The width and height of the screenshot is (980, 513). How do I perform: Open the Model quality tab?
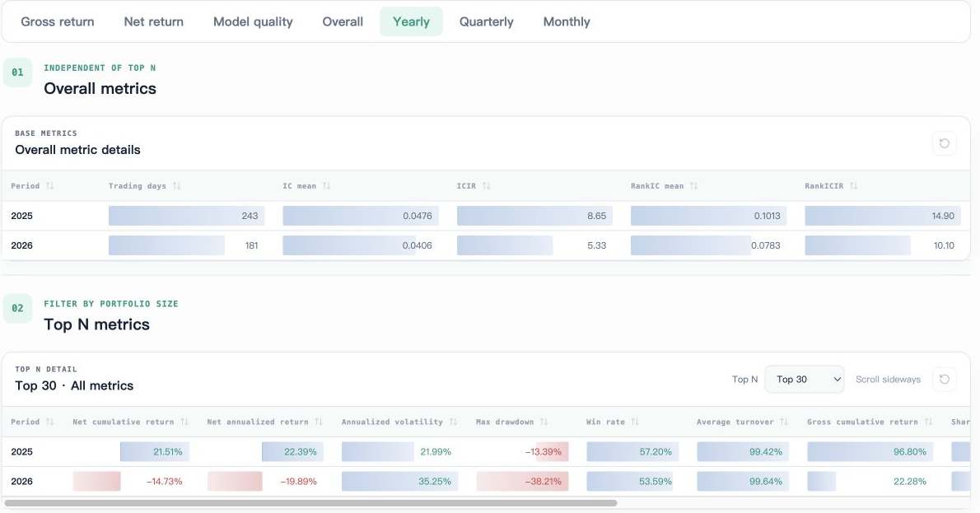(x=253, y=22)
